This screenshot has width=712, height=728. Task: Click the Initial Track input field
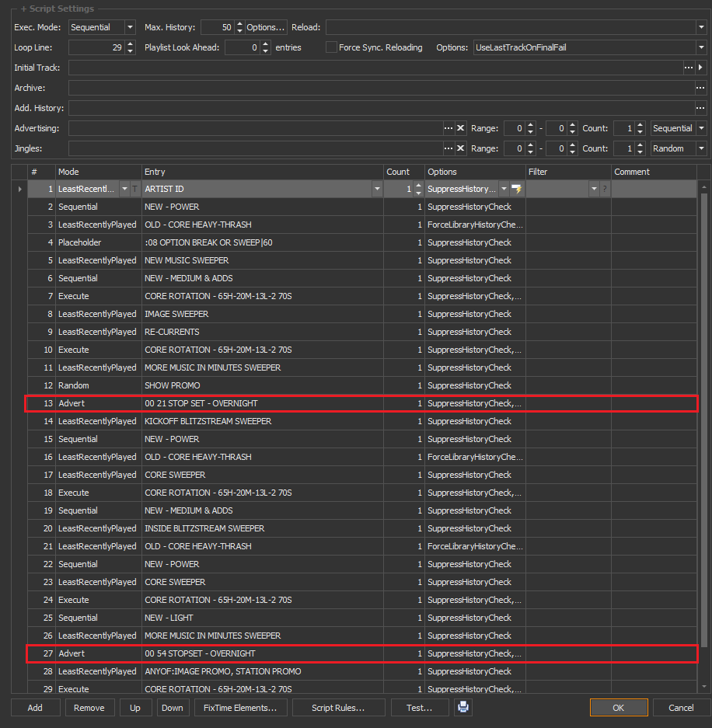[x=375, y=68]
